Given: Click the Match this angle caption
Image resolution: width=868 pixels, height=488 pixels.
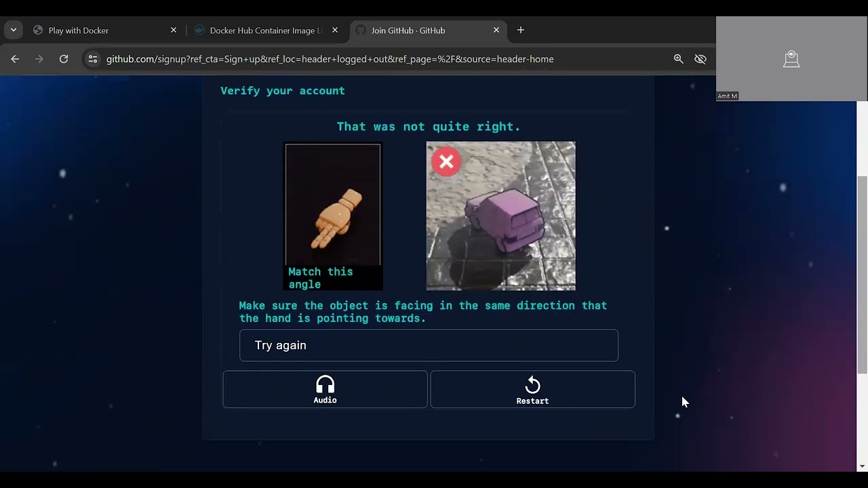Looking at the screenshot, I should coord(321,278).
